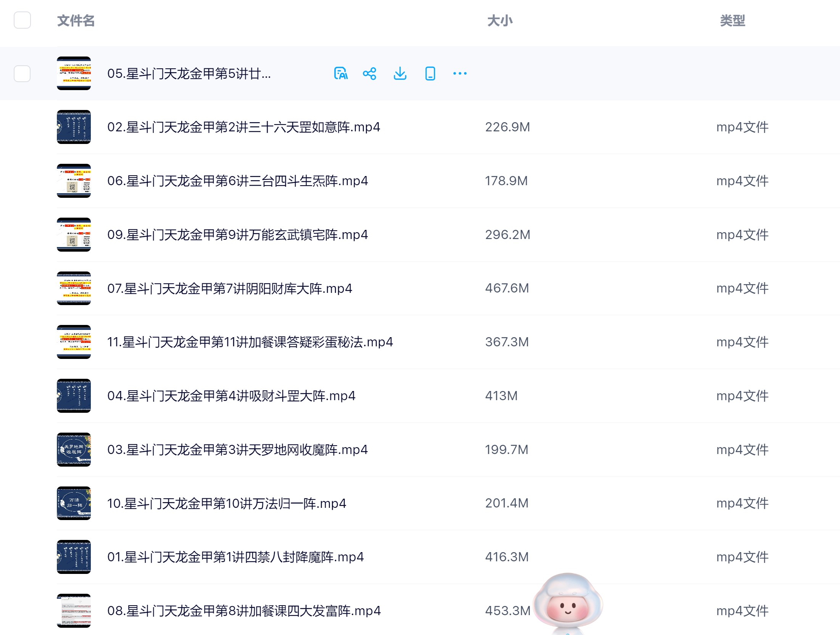
Task: Click the thumbnail of 天罗地网收魔阵 video
Action: [x=74, y=450]
